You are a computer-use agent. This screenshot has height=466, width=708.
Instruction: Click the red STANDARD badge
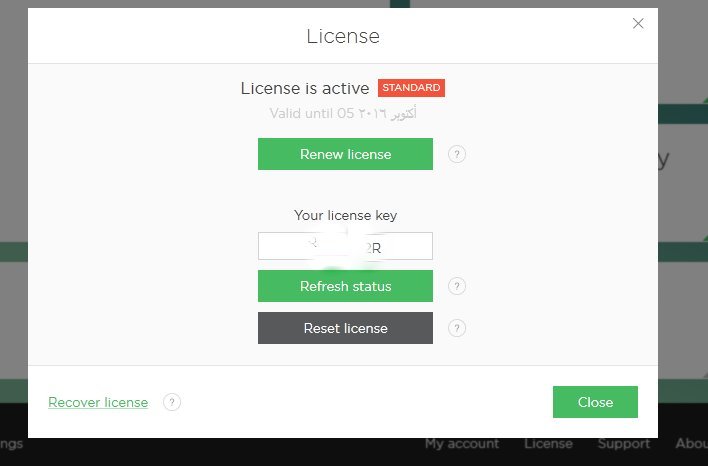(411, 88)
